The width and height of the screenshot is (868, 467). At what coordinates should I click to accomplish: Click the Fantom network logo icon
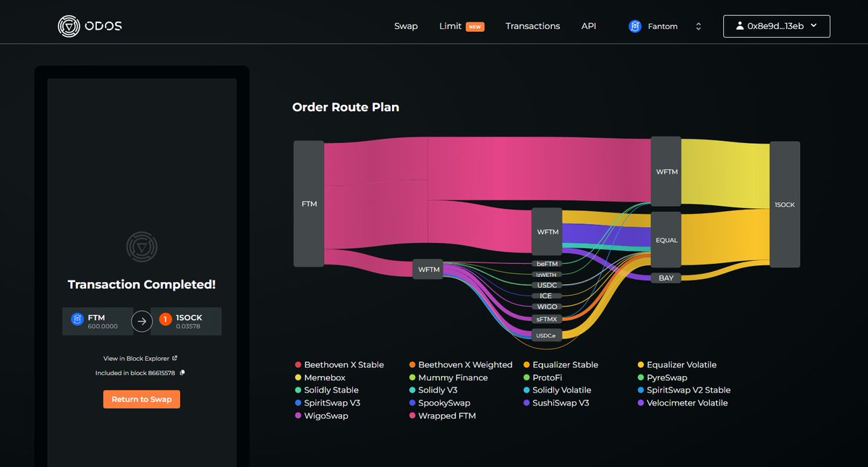pyautogui.click(x=635, y=27)
